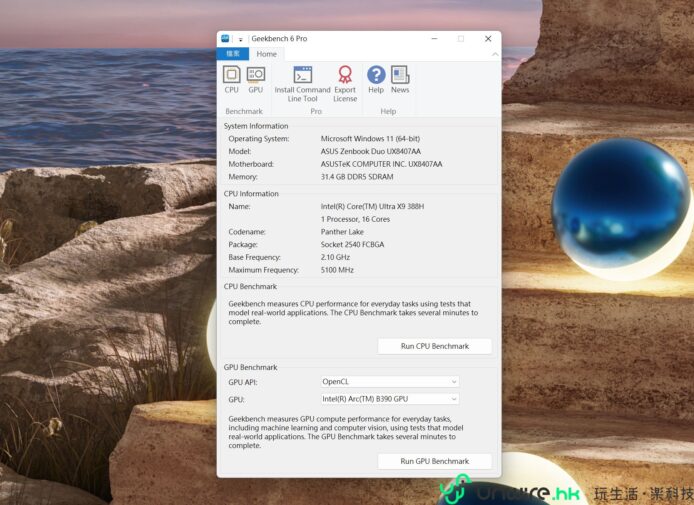Click the Pro ribbon group label

pyautogui.click(x=316, y=112)
